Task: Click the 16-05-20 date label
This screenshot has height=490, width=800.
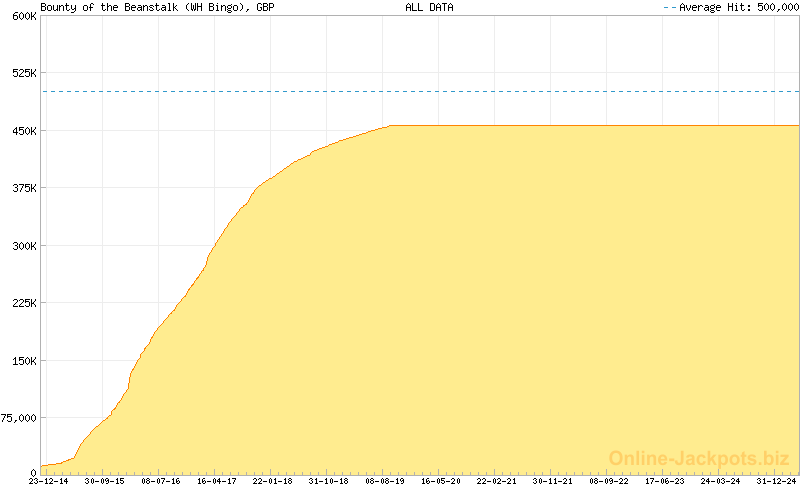Action: pos(440,481)
